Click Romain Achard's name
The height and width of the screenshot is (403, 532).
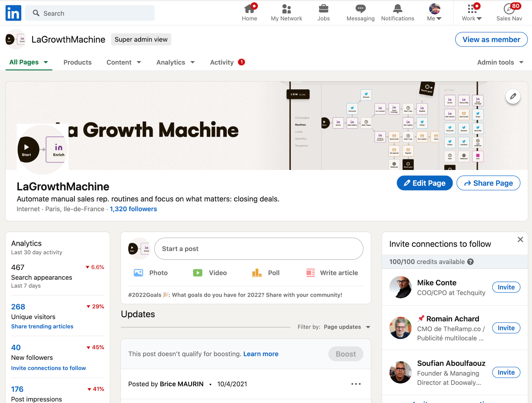click(x=453, y=319)
